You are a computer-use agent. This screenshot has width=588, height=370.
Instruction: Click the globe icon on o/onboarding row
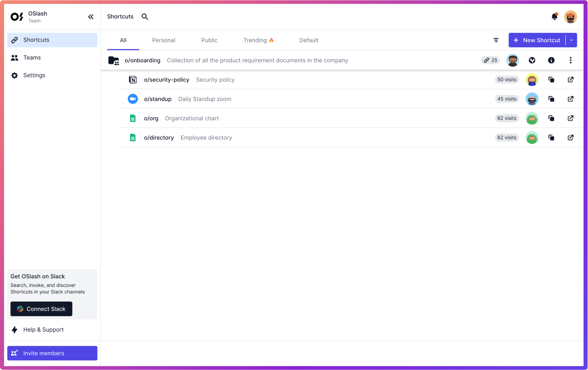point(532,60)
